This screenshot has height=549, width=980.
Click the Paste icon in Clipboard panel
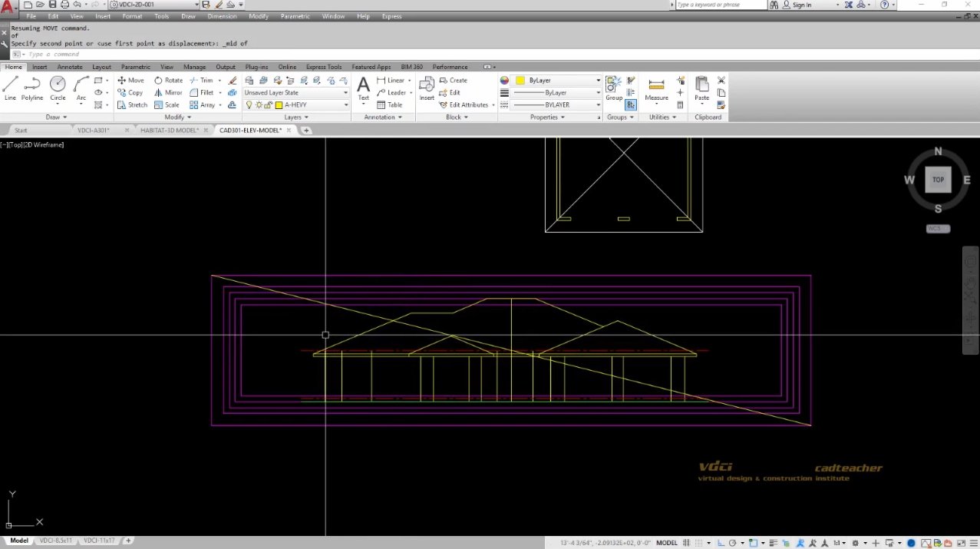point(701,87)
